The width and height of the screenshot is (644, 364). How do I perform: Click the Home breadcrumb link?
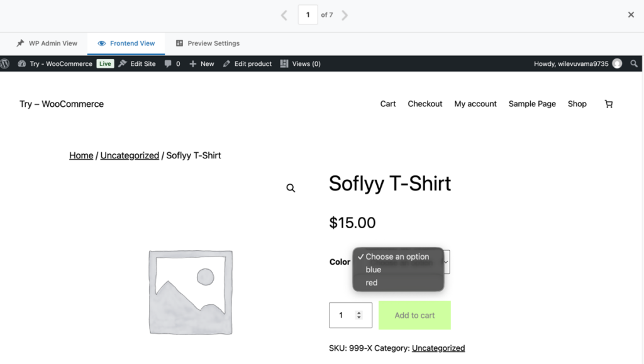click(x=81, y=155)
